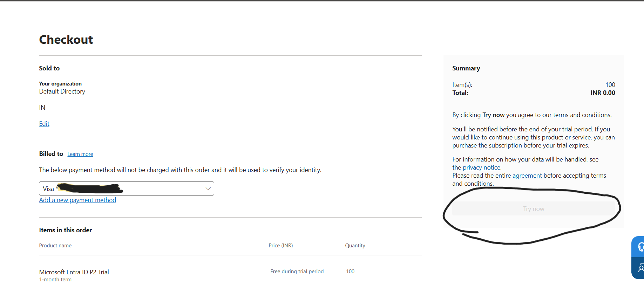
Task: Click the Summary heading
Action: pyautogui.click(x=466, y=68)
